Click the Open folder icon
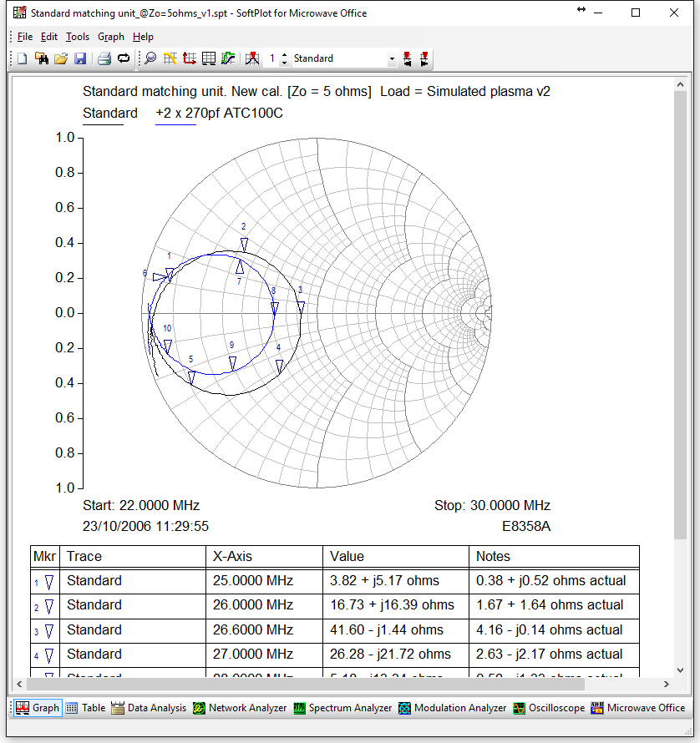The image size is (700, 743). 60,58
